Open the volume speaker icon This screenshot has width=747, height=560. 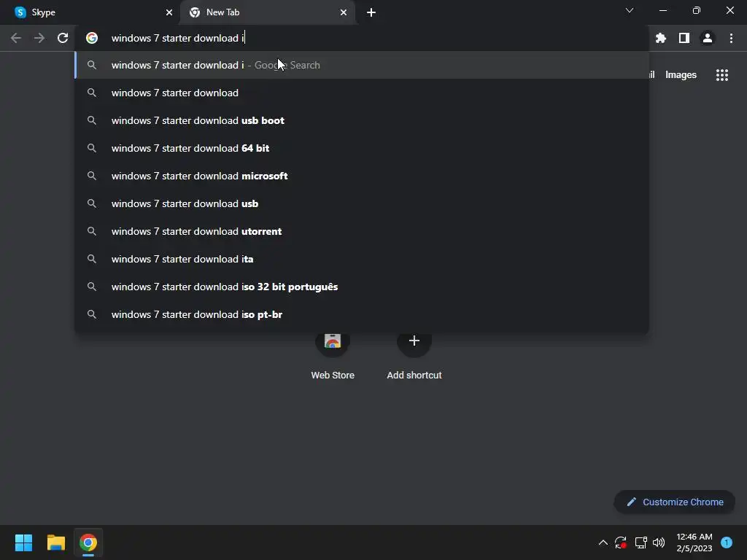click(x=659, y=542)
